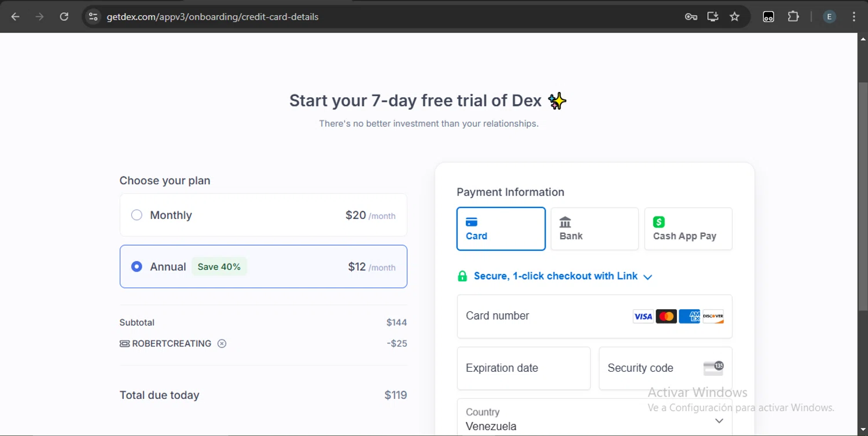
Task: Click the sparkle emoji in the headline
Action: (557, 101)
